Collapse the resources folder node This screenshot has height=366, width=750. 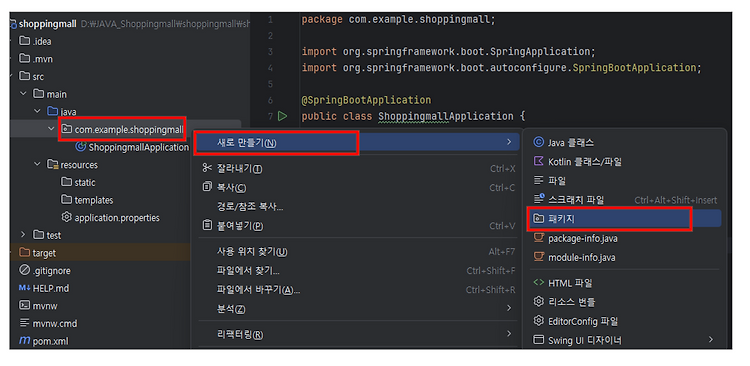(x=38, y=165)
